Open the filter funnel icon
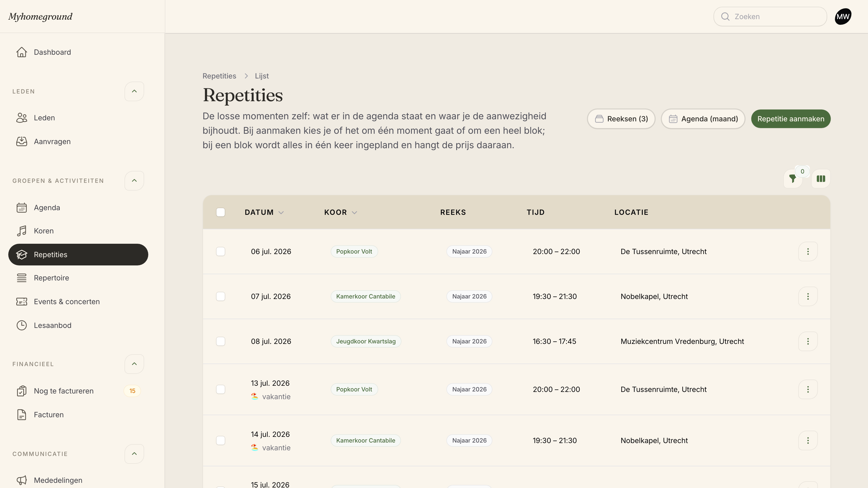Image resolution: width=868 pixels, height=488 pixels. [x=793, y=178]
